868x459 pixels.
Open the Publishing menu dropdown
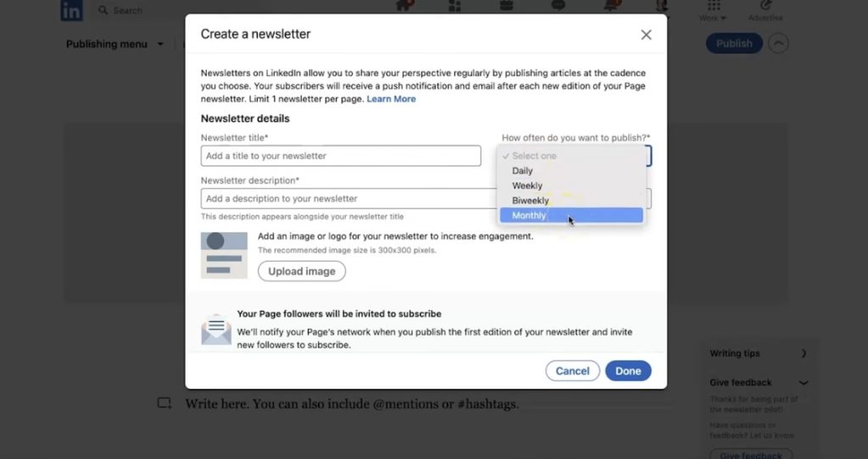click(114, 44)
